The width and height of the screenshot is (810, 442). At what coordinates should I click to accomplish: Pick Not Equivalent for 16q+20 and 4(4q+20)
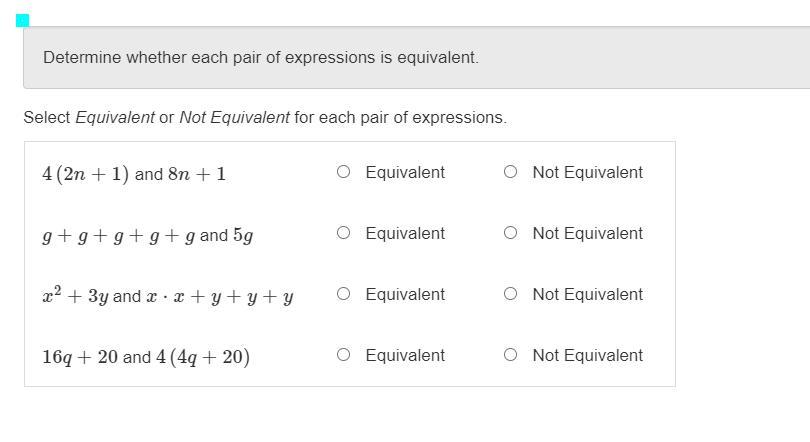[511, 355]
